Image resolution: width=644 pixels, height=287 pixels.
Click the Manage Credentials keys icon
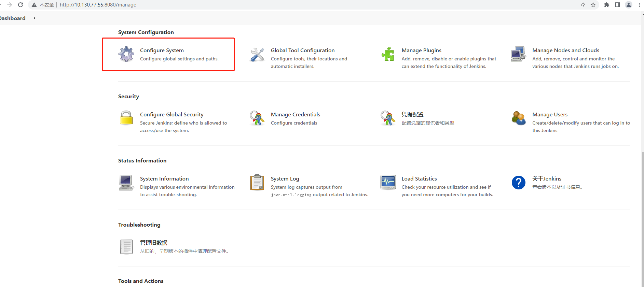[x=257, y=118]
